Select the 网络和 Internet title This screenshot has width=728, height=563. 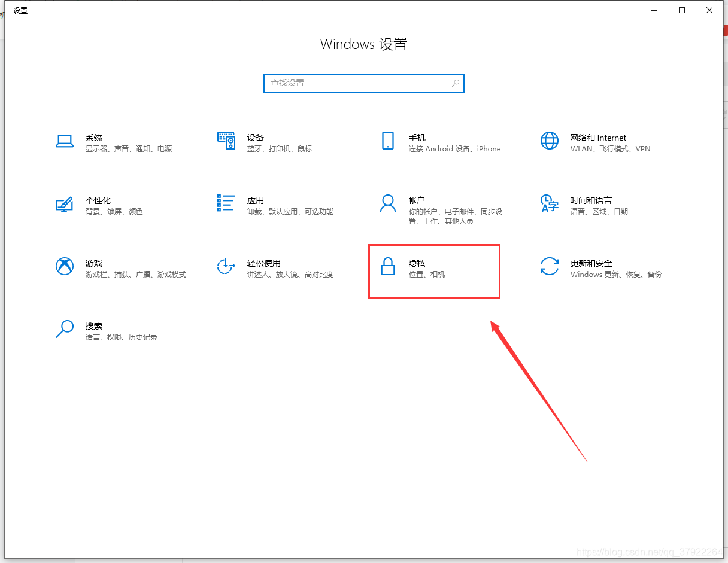pyautogui.click(x=598, y=138)
